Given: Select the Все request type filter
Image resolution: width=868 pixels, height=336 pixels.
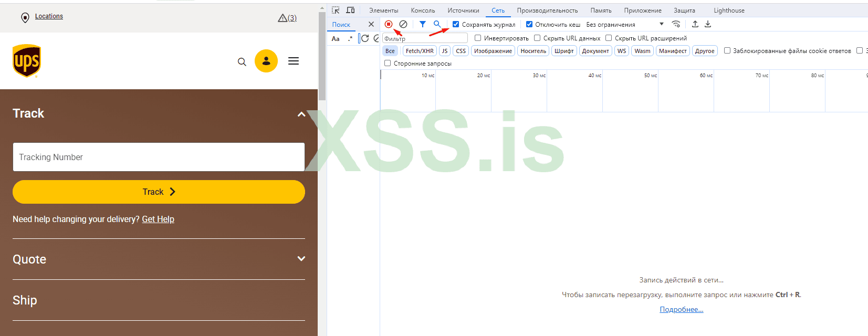Looking at the screenshot, I should pos(390,51).
